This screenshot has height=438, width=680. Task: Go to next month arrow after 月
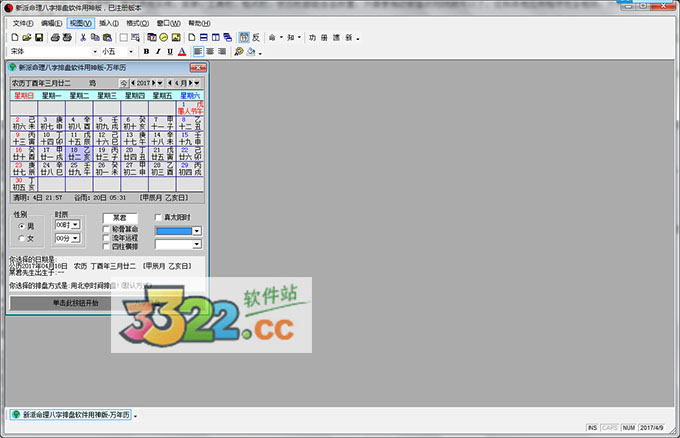pos(190,83)
